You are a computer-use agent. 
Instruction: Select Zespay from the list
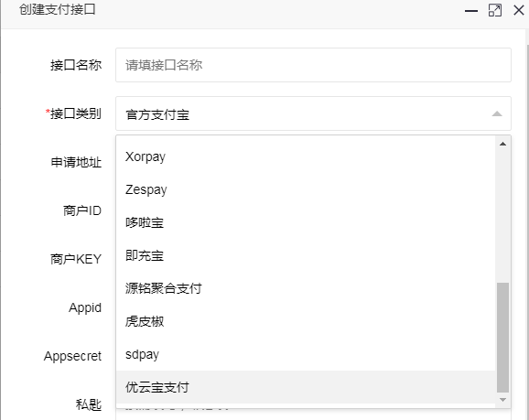[306, 189]
